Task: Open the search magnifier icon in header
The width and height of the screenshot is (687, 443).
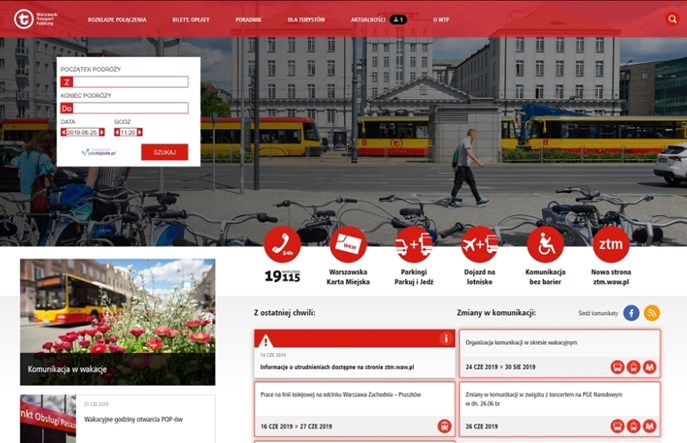Action: tap(672, 19)
